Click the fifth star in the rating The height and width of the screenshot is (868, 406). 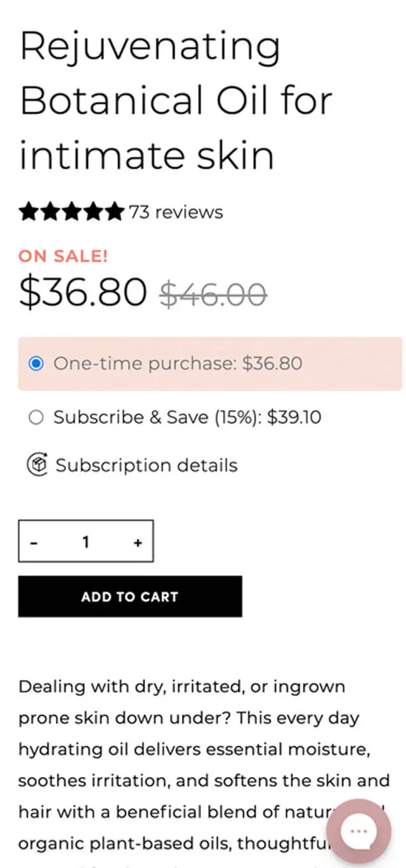coord(114,212)
